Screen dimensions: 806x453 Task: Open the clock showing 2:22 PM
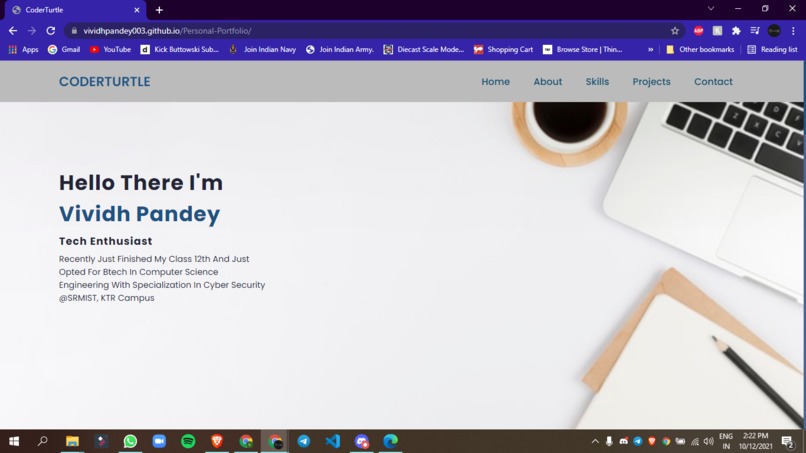[x=756, y=441]
